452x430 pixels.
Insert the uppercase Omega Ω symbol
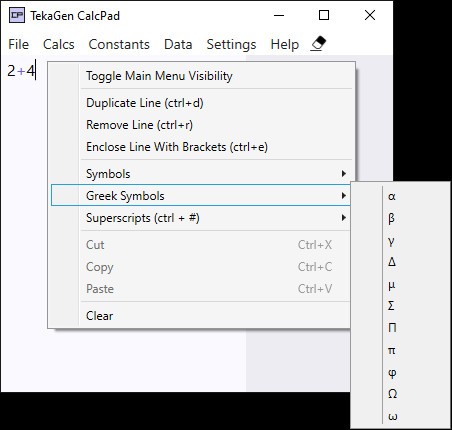click(400, 394)
